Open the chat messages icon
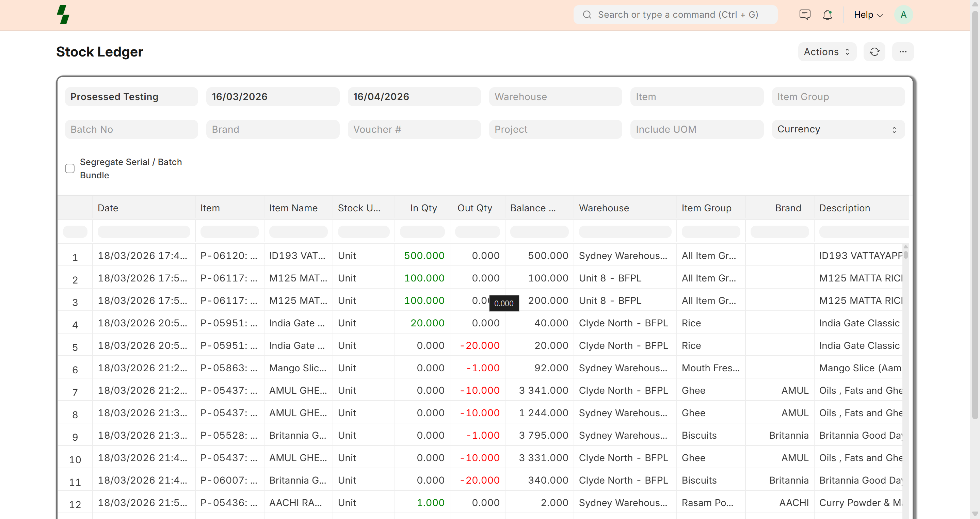The height and width of the screenshot is (519, 980). pos(805,15)
